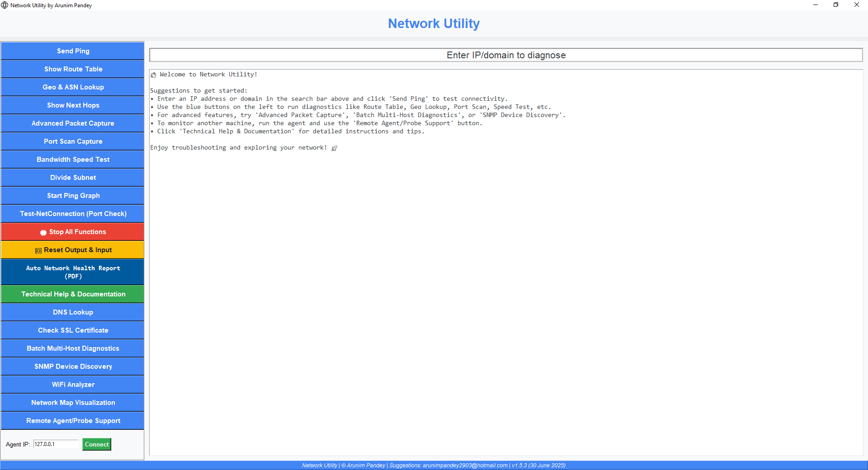This screenshot has width=868, height=470.
Task: Open Technical Help & Documentation
Action: (72, 294)
